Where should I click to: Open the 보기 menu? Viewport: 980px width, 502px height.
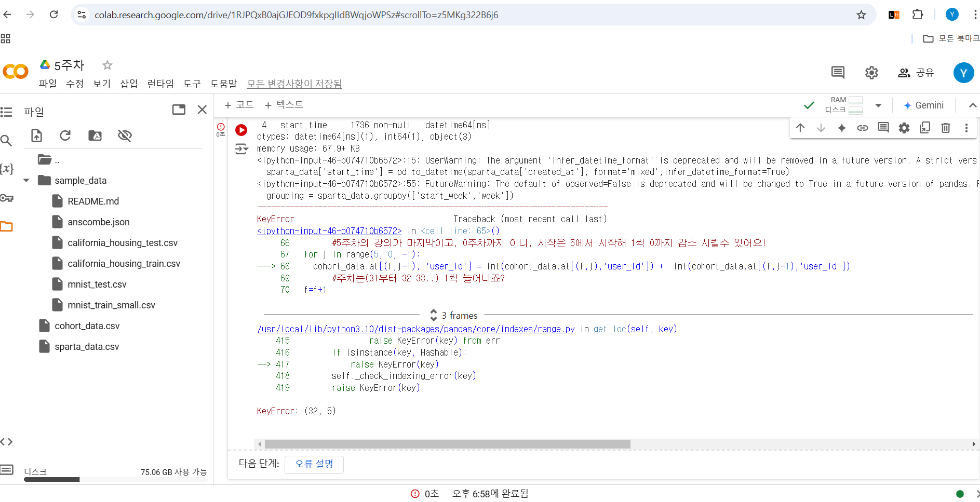(x=102, y=84)
